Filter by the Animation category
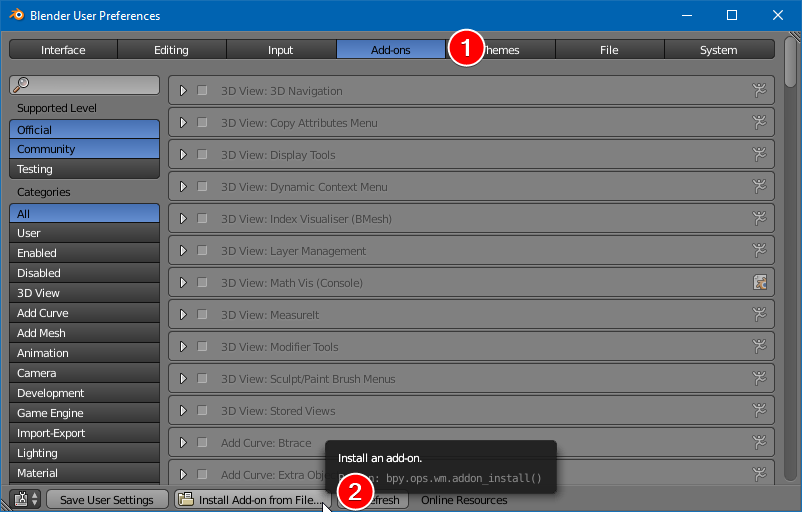 pos(84,353)
